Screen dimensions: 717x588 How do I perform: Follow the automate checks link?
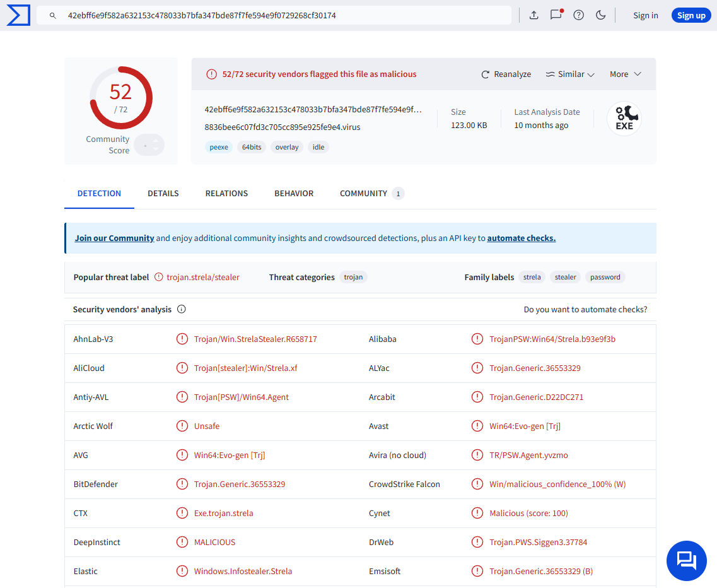[x=521, y=238]
